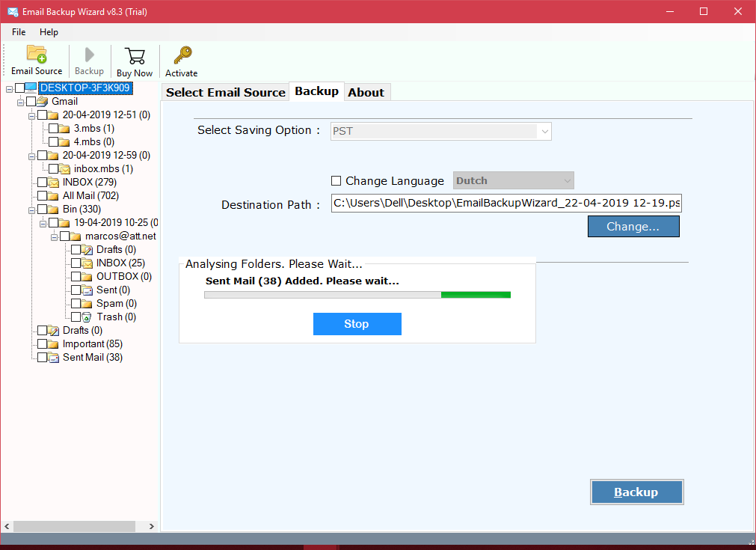
Task: Tick the Trash (0) checkbox
Action: pos(76,317)
